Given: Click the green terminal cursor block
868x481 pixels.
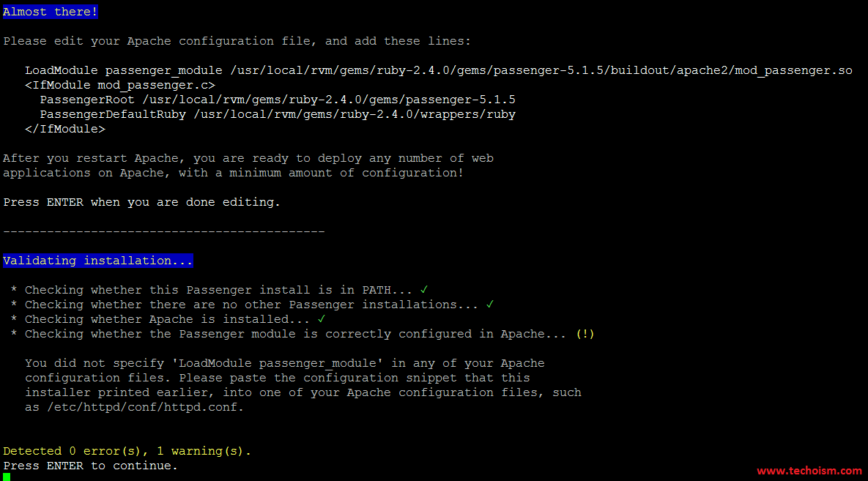Looking at the screenshot, I should (x=7, y=477).
